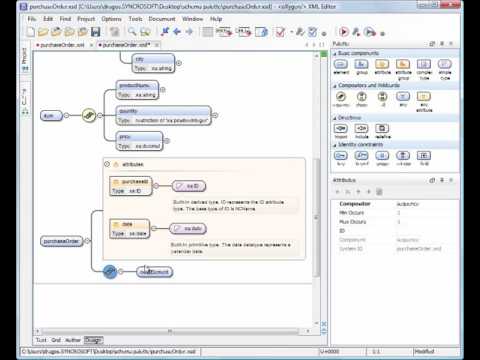Open the File menu
480x360 pixels.
(x=32, y=19)
